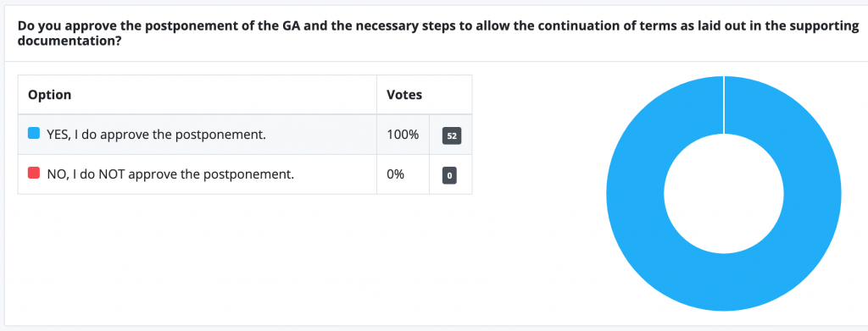Click the left side of the donut ring
Image resolution: width=868 pixels, height=331 pixels.
635,195
